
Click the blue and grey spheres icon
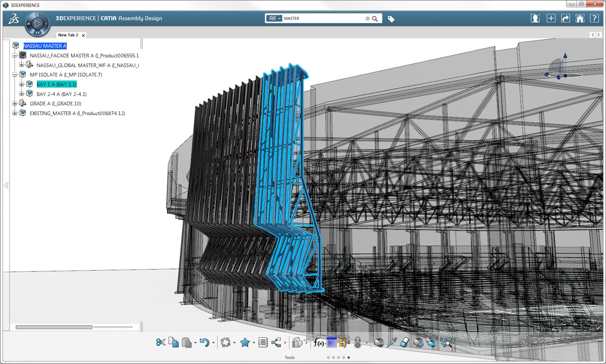431,343
